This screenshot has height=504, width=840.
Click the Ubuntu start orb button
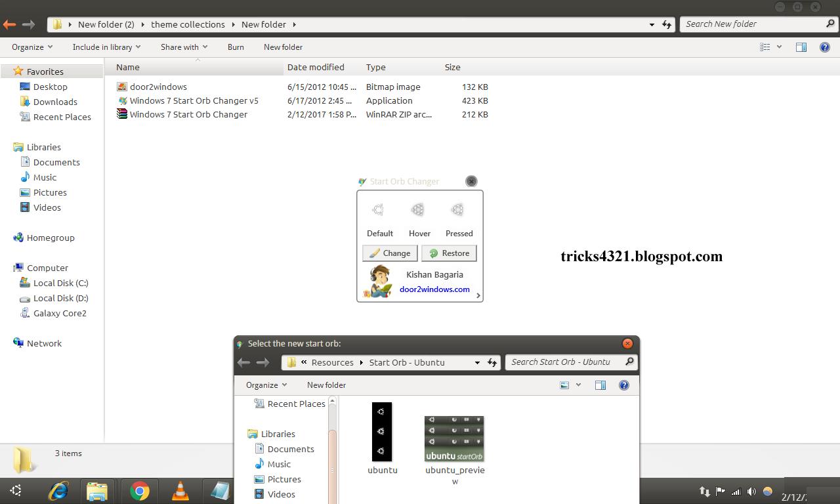pyautogui.click(x=16, y=490)
